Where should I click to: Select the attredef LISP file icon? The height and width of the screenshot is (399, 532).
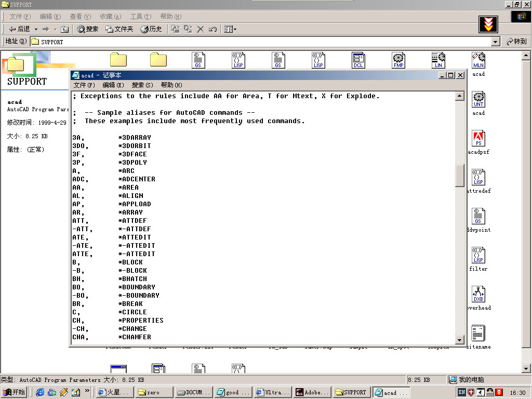(478, 178)
